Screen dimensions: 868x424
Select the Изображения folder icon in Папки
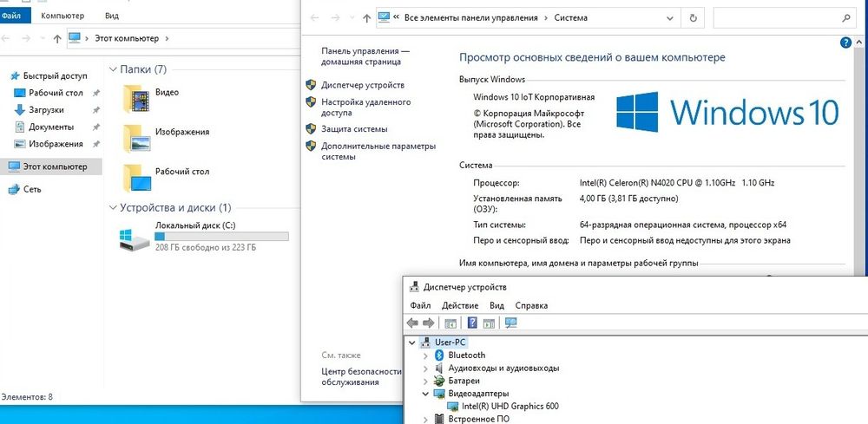(x=136, y=138)
